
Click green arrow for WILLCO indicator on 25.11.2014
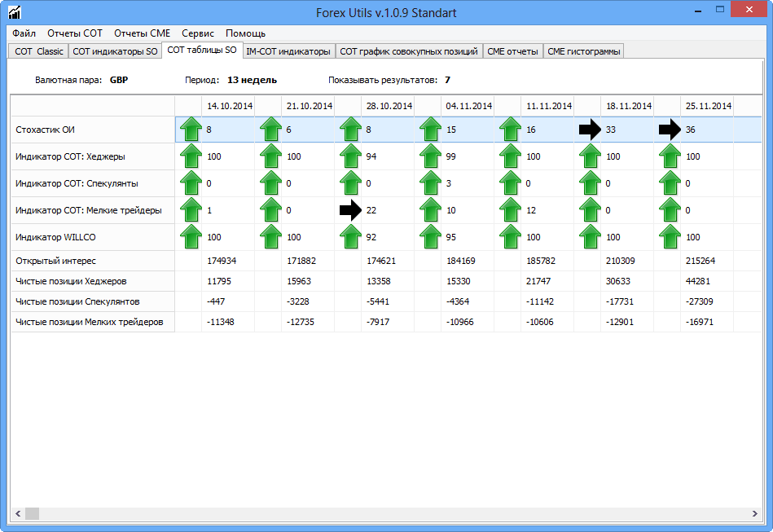pos(670,237)
